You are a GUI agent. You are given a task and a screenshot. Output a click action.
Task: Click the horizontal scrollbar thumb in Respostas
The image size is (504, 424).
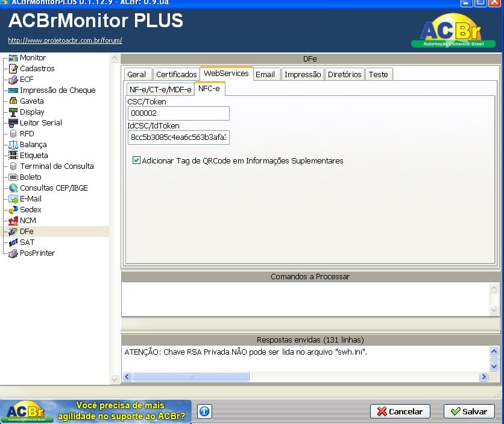(191, 376)
